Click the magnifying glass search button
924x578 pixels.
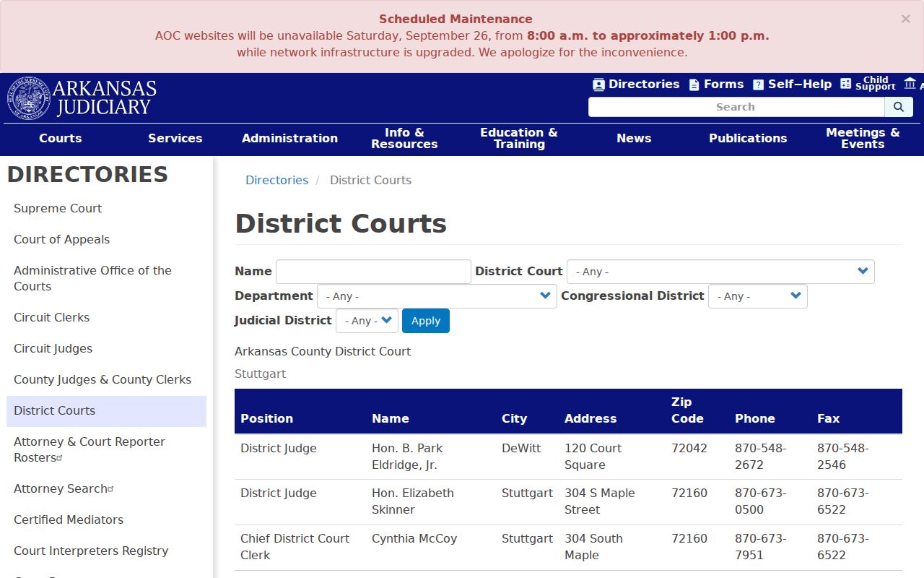899,107
